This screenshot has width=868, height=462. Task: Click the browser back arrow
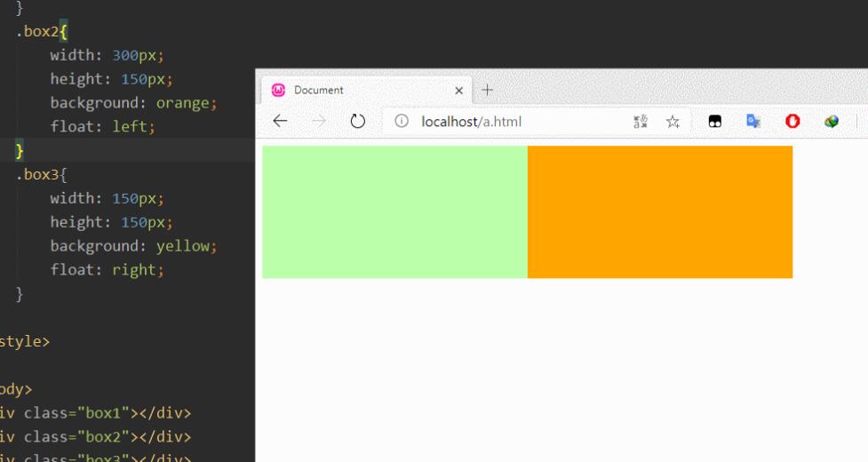[x=280, y=121]
